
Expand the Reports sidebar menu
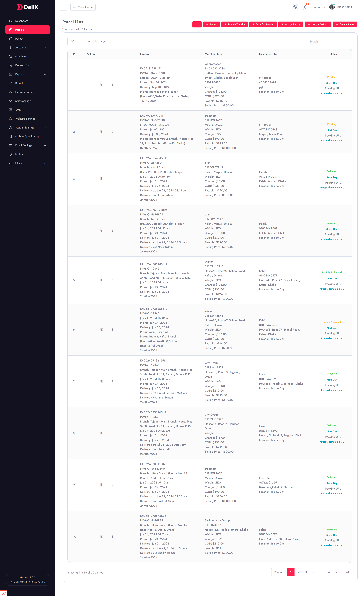28,74
